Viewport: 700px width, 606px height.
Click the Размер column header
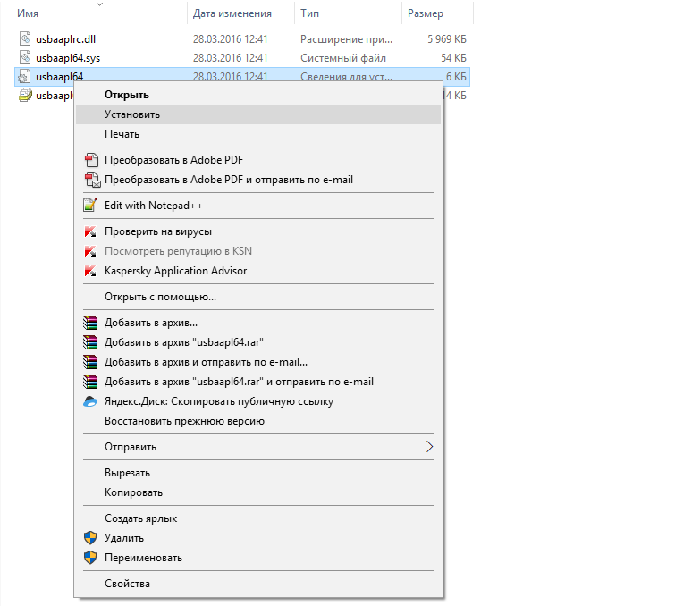point(425,13)
